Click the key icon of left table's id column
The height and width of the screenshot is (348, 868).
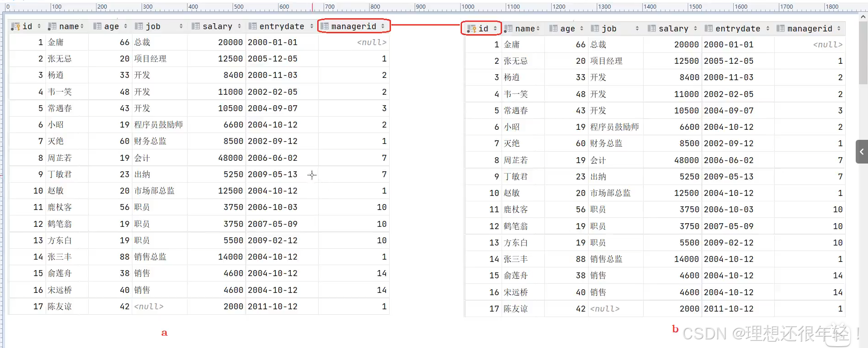(15, 26)
